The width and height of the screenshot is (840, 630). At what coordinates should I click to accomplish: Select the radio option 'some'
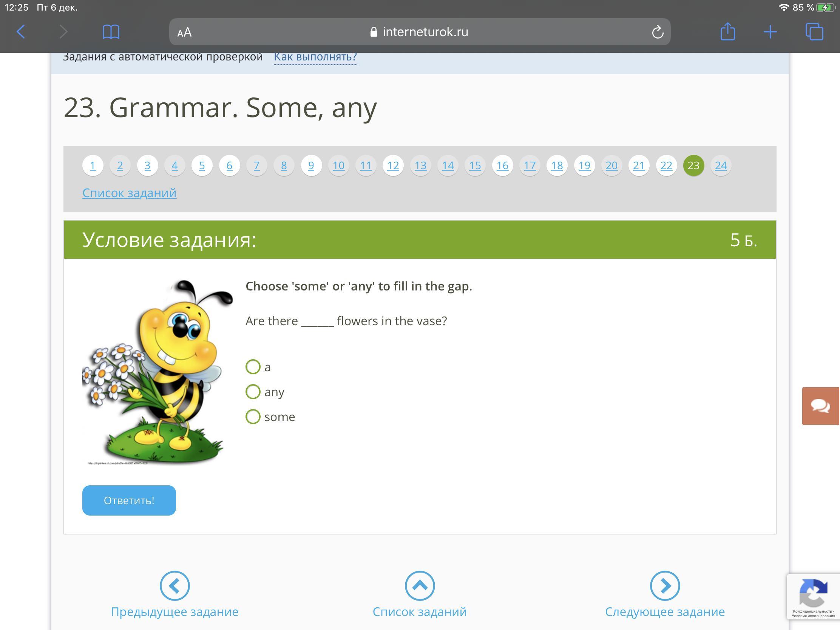click(253, 417)
